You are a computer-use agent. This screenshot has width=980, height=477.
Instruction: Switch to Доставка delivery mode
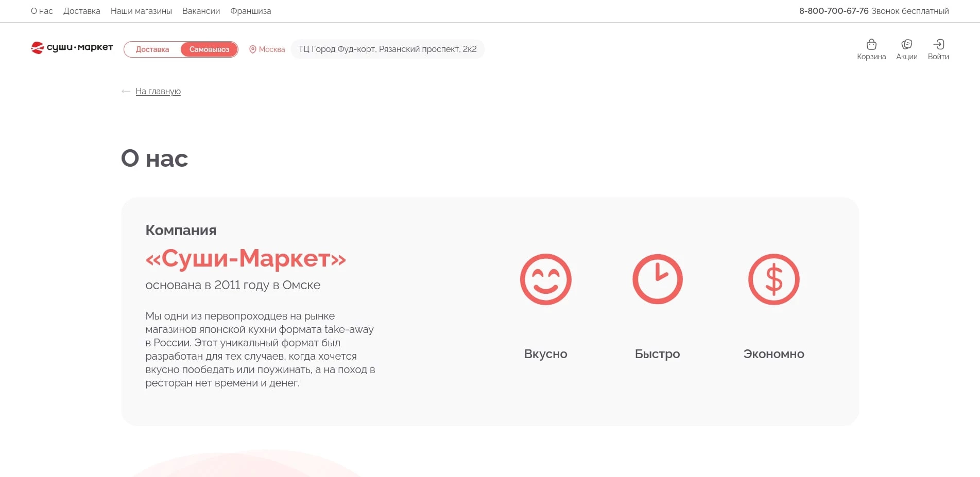click(152, 49)
